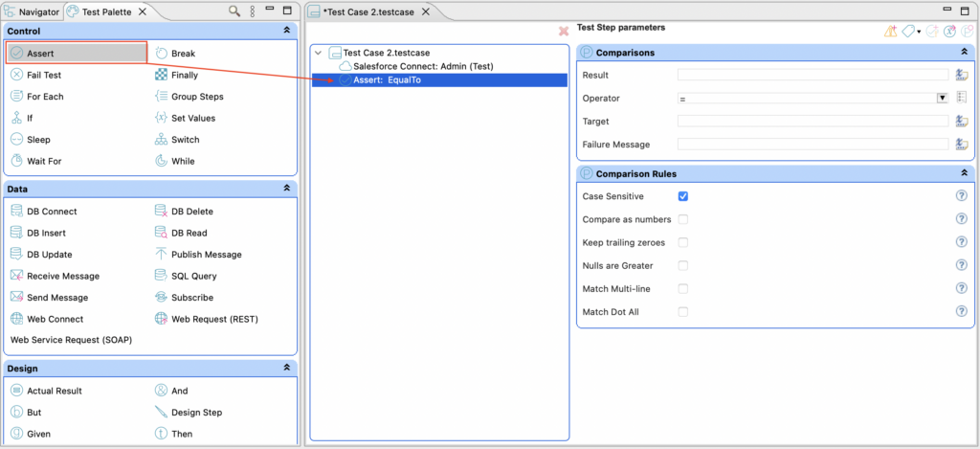Select the SQL Query step
This screenshot has width=980, height=449.
186,276
